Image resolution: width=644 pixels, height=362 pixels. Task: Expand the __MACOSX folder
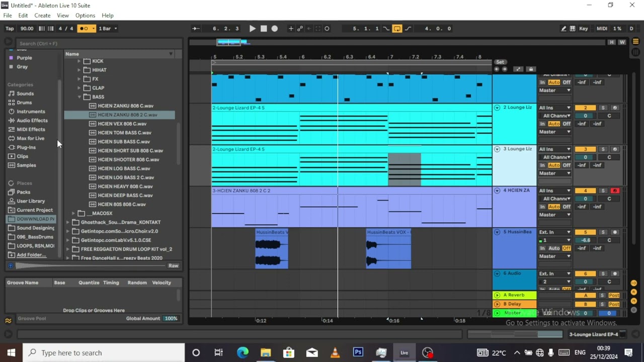click(x=73, y=213)
